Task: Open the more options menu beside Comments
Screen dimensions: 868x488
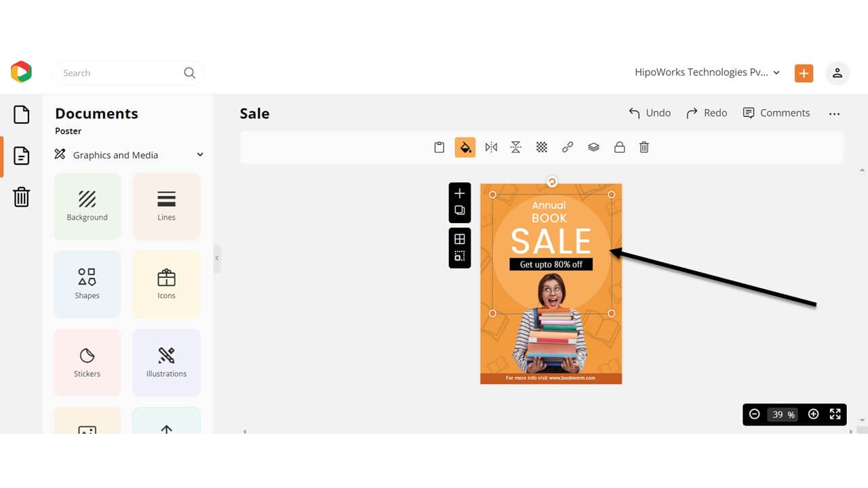Action: pos(834,113)
